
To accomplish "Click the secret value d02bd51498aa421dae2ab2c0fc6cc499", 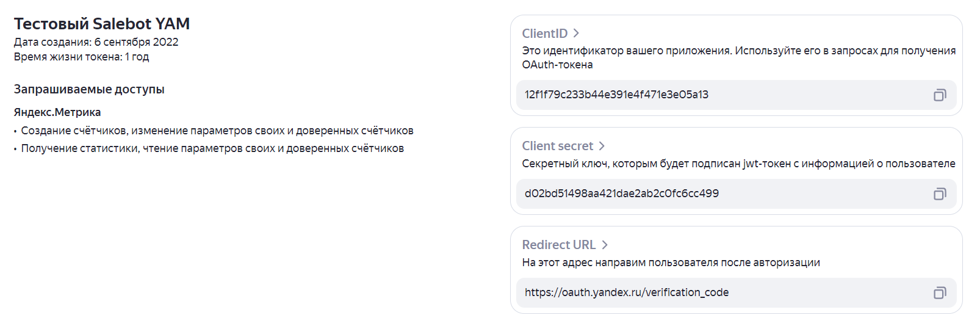I will pyautogui.click(x=622, y=194).
